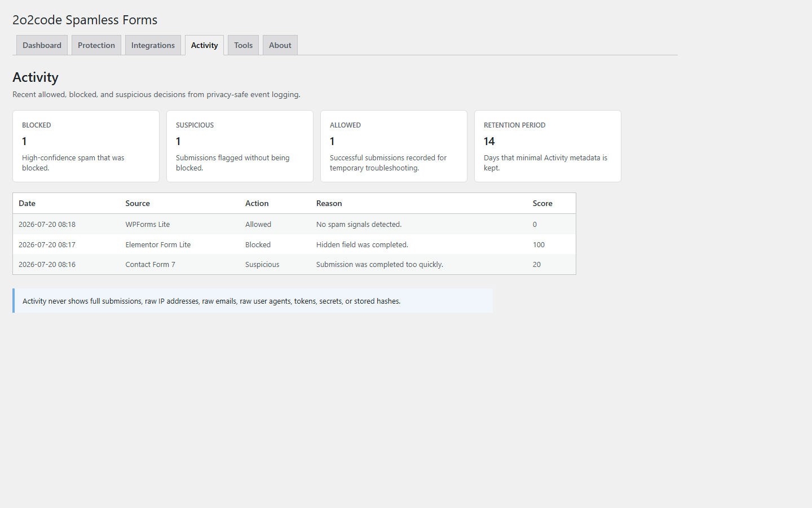
Task: Click the Suspicious summary card
Action: click(240, 146)
